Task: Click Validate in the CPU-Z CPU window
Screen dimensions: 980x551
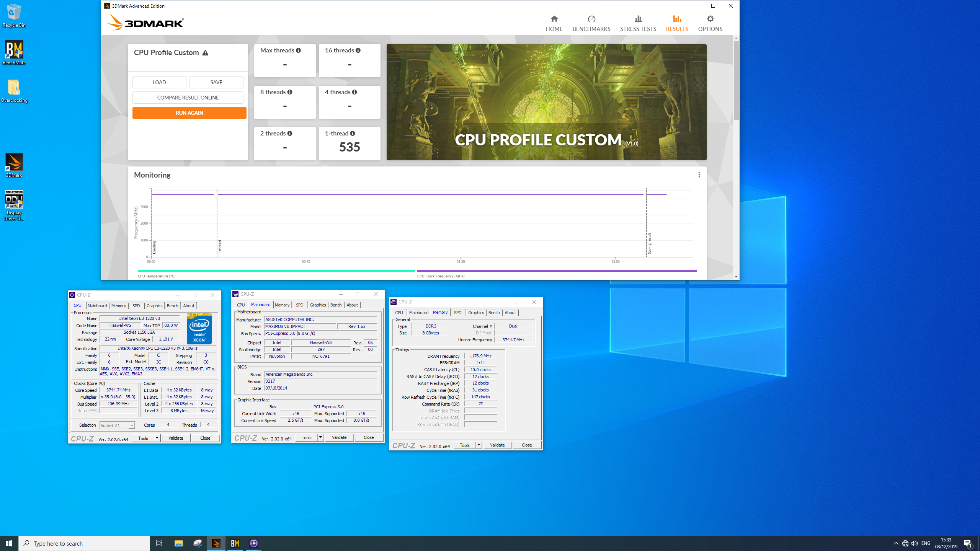Action: [x=176, y=438]
